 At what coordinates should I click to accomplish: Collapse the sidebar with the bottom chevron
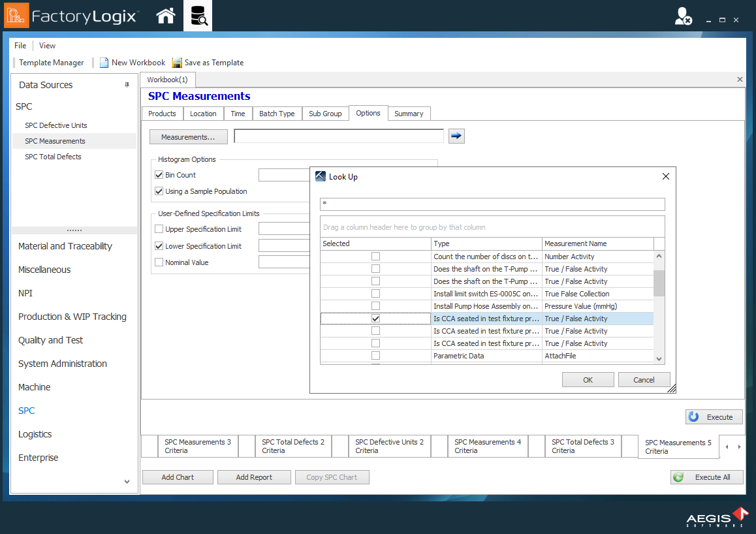[x=126, y=481]
